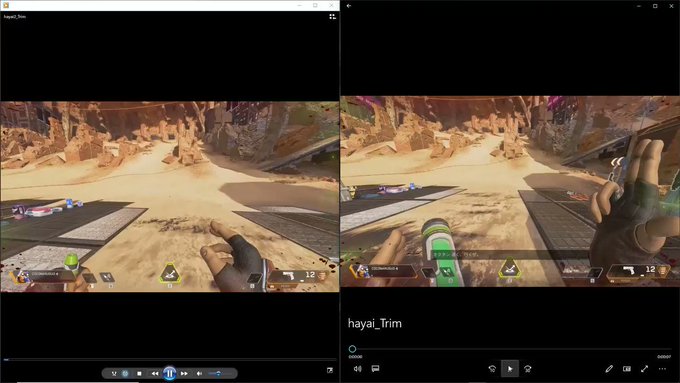Click the seek bar handle in Movies & TV
This screenshot has height=383, width=680.
pyautogui.click(x=352, y=349)
